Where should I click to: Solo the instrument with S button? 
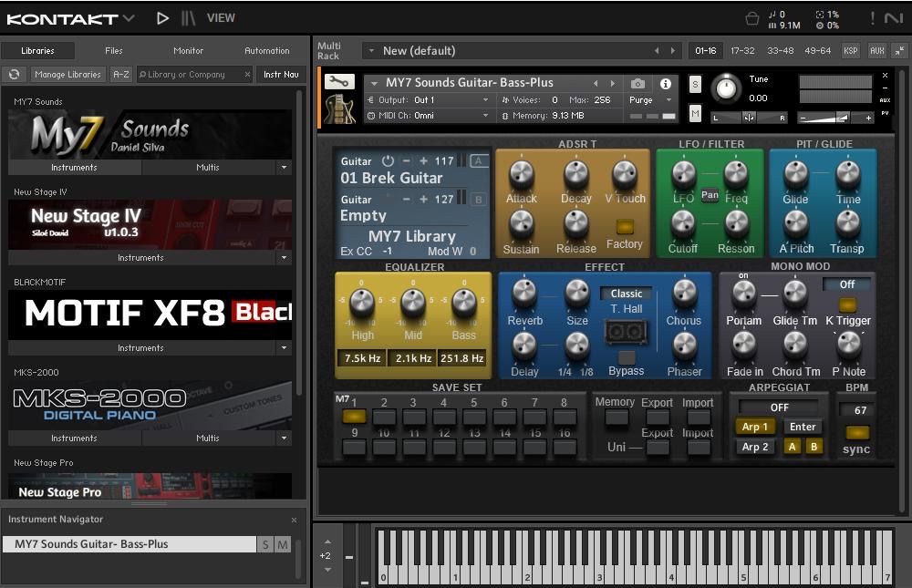coord(695,85)
